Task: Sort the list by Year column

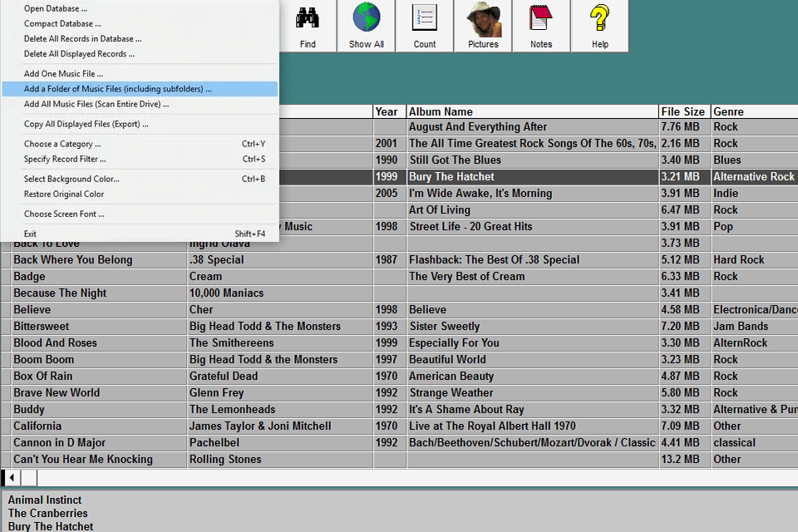Action: click(387, 111)
